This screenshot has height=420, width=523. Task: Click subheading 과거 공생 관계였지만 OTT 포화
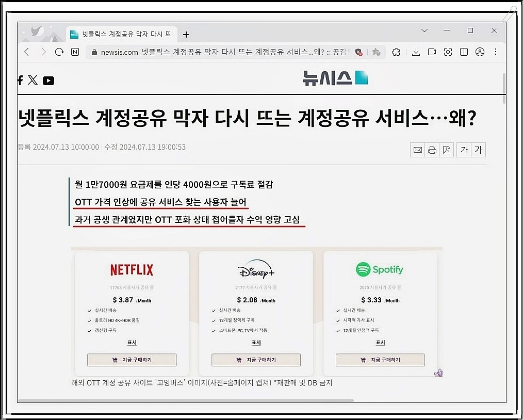(187, 220)
